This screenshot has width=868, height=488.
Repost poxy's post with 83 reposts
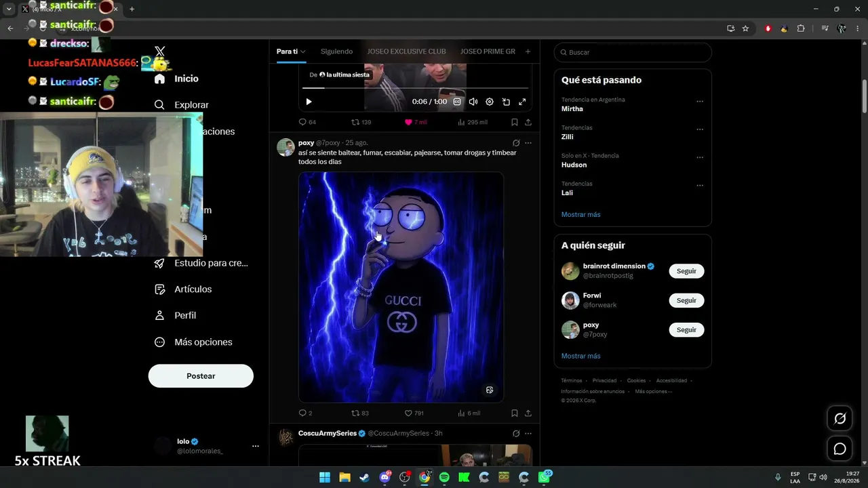point(360,413)
